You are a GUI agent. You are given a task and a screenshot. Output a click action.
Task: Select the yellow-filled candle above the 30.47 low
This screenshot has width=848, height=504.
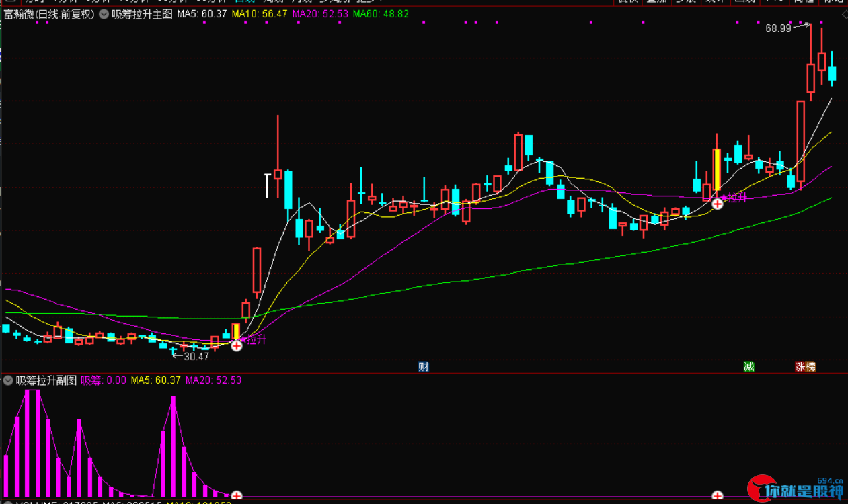[236, 331]
